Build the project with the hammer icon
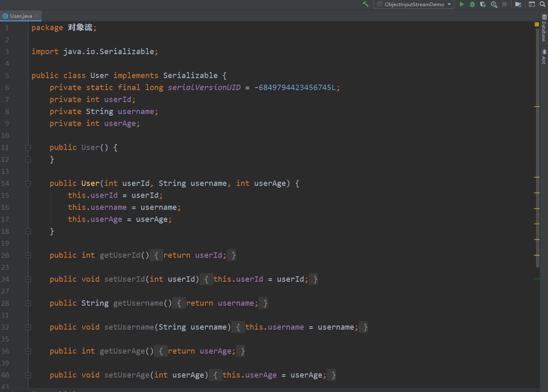Screen dimensions: 548x392 tap(365, 4)
